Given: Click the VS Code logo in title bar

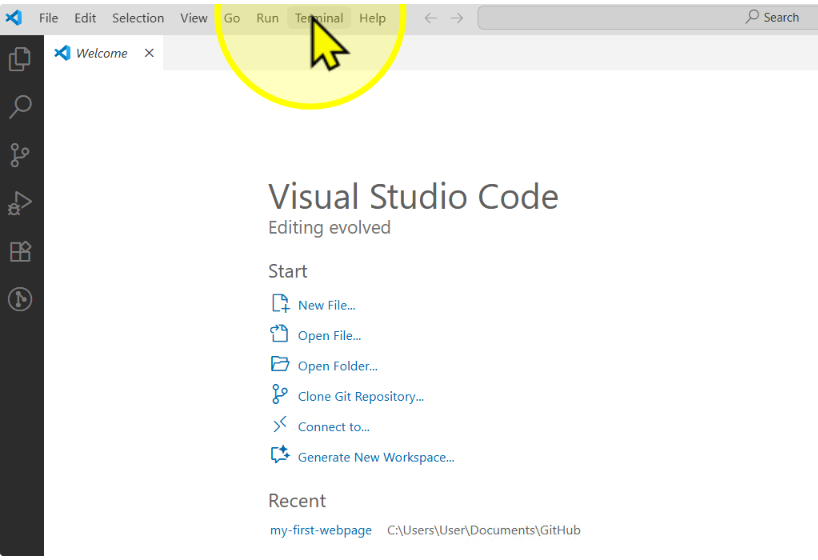Looking at the screenshot, I should coord(14,18).
